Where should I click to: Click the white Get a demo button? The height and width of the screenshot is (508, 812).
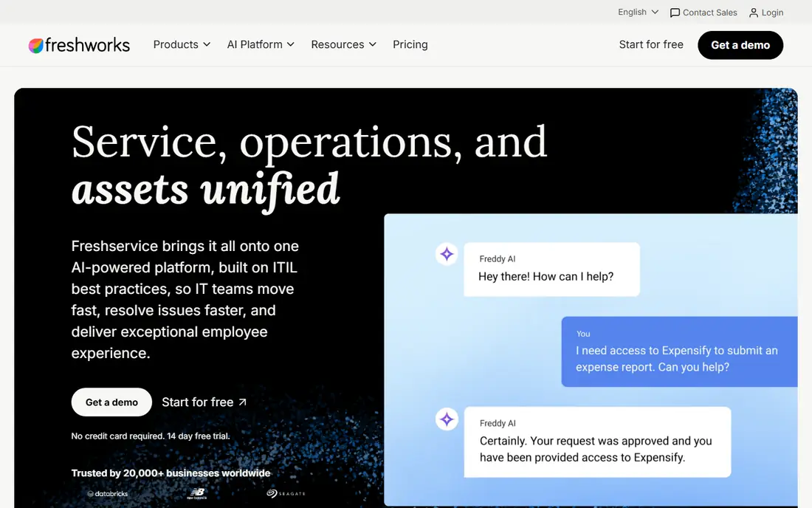click(x=111, y=402)
